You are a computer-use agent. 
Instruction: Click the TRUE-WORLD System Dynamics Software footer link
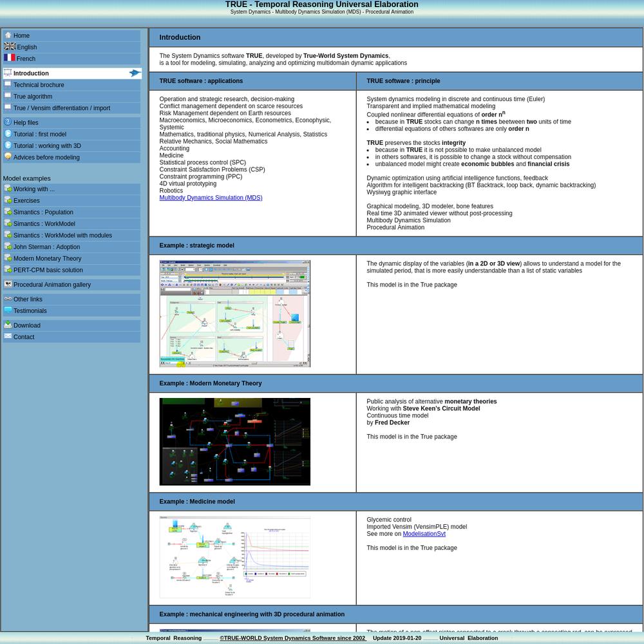tap(292, 638)
